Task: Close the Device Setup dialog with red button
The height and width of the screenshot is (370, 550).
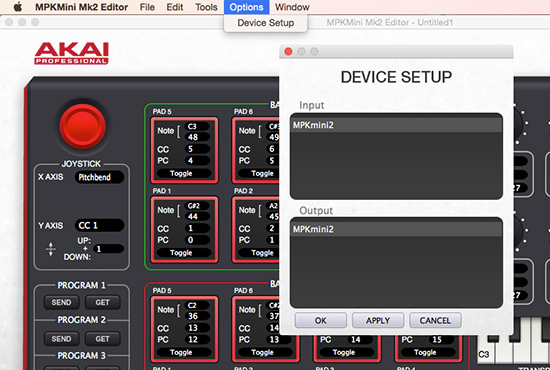Action: [288, 52]
